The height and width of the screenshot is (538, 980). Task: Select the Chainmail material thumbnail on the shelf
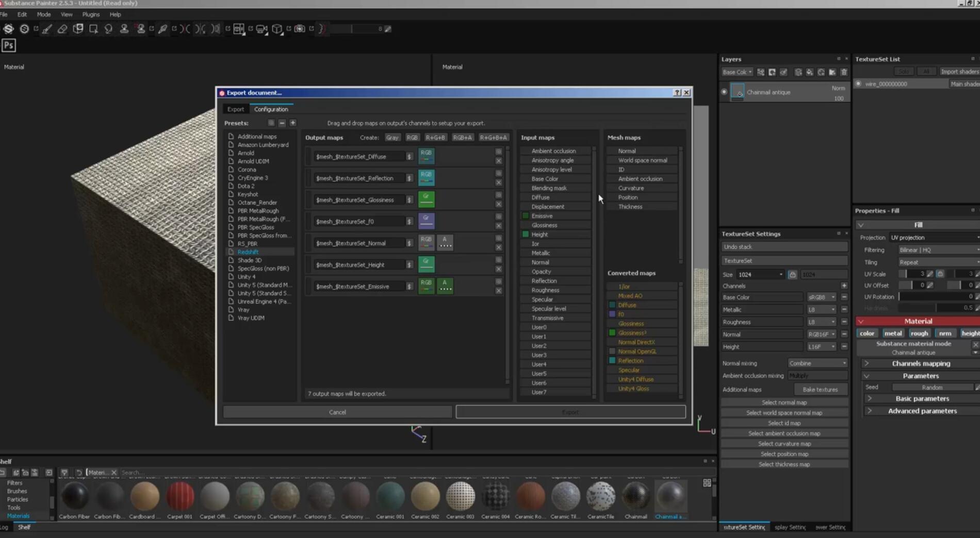[635, 496]
